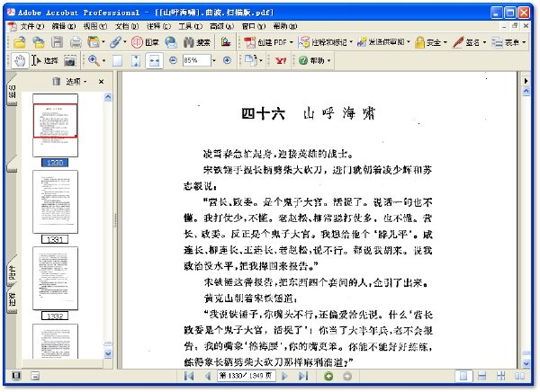Click the open from web folder icon
This screenshot has height=392, width=540.
38,42
